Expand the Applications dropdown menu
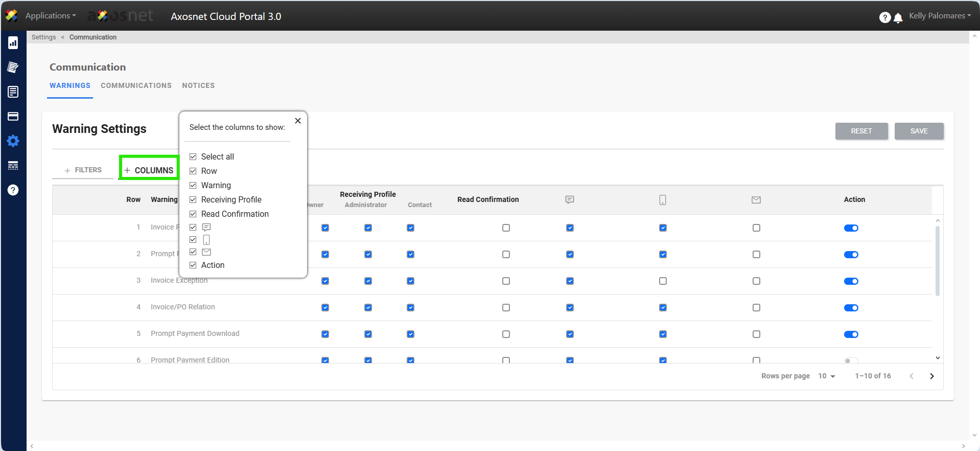 tap(51, 16)
